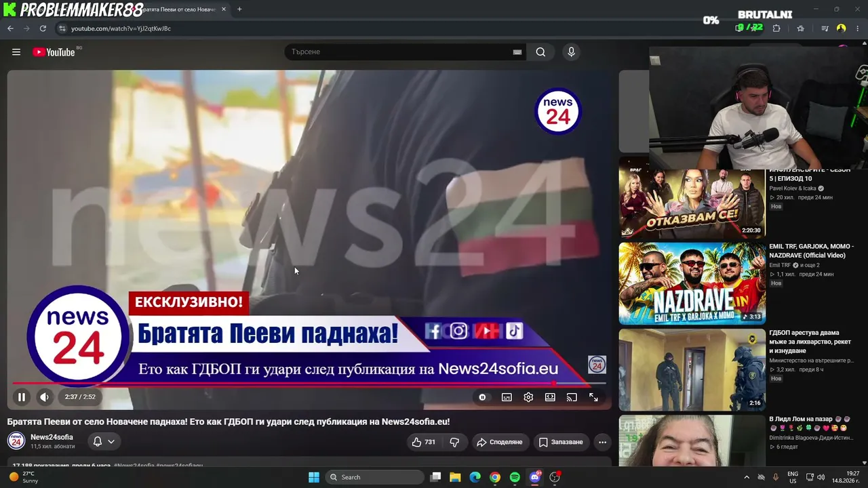
Task: Open the NAZDRAVE video thumbnail
Action: 692,283
